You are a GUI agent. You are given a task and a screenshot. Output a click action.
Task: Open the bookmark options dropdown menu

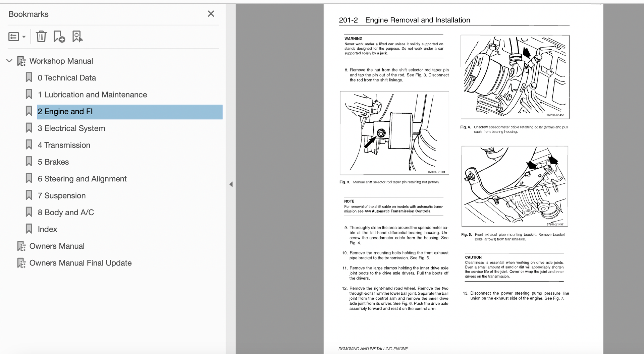pos(17,37)
